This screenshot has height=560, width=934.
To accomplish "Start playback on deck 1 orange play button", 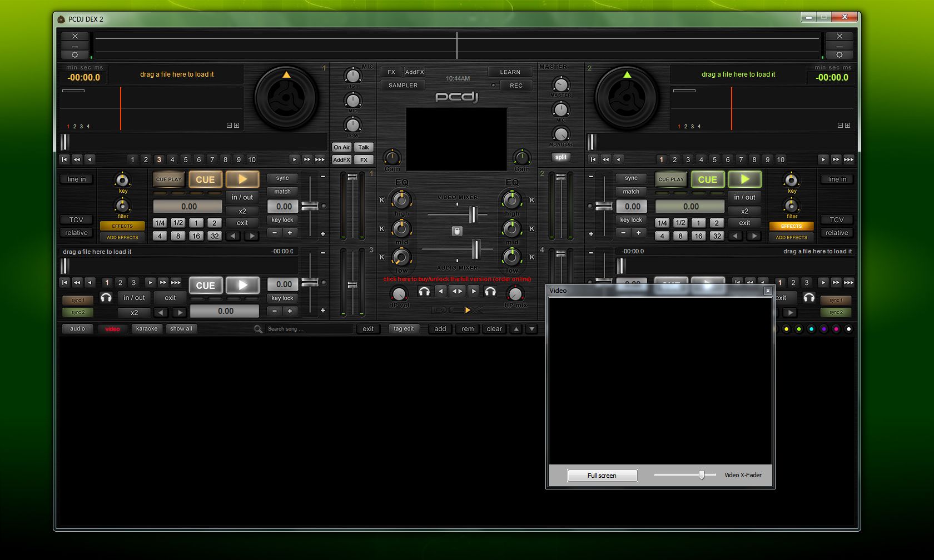I will (242, 179).
